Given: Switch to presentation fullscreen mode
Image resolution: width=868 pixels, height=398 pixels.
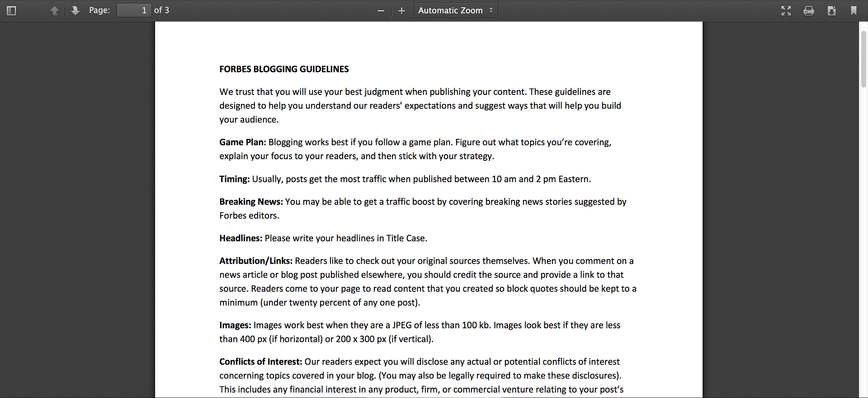Looking at the screenshot, I should pyautogui.click(x=786, y=10).
